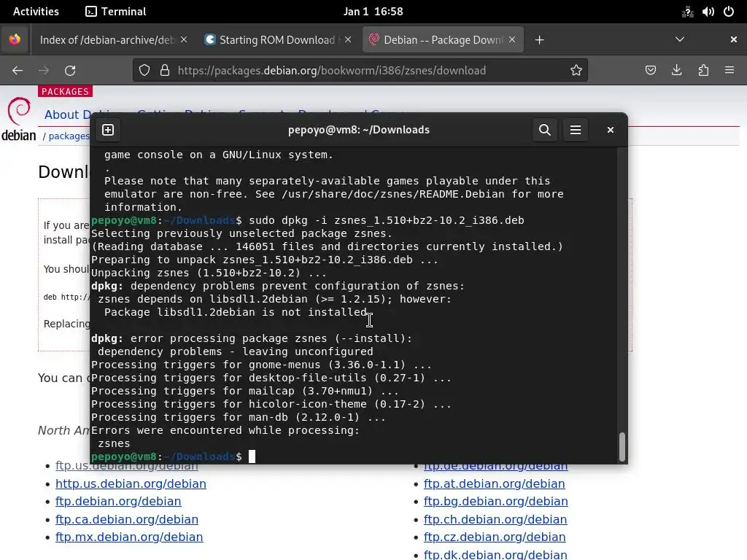Save the page to Pocket

(x=650, y=71)
